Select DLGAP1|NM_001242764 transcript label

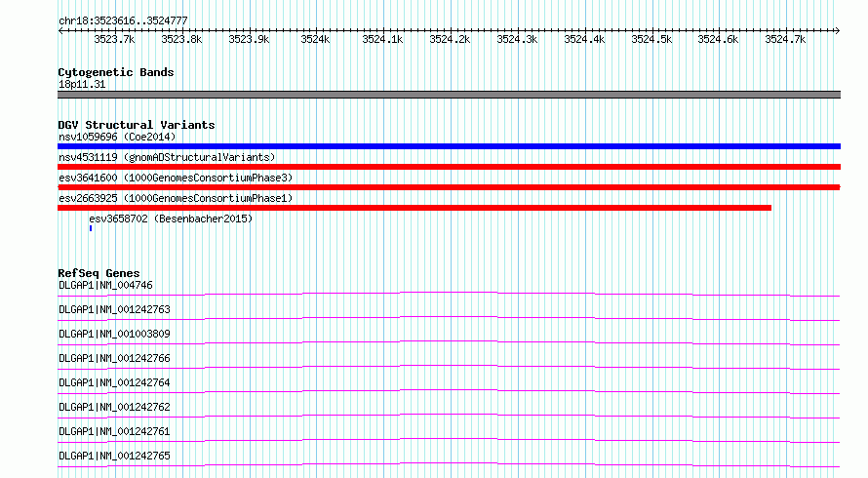click(114, 382)
